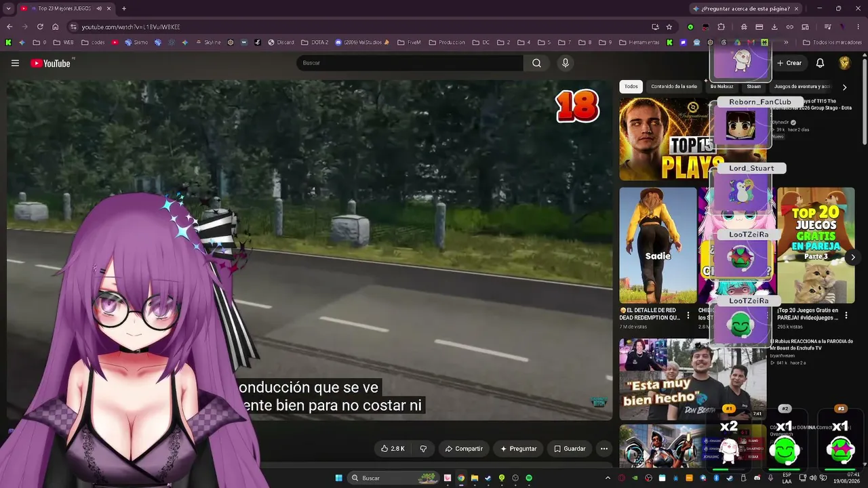Open the Sadie Red Dead Redemption thumbnail

[x=658, y=245]
